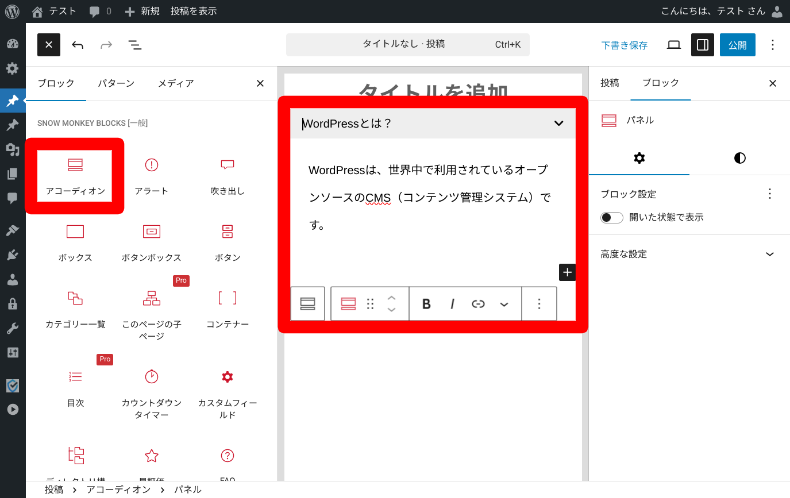Click the link icon in block toolbar
This screenshot has height=498, width=790.
pos(478,304)
